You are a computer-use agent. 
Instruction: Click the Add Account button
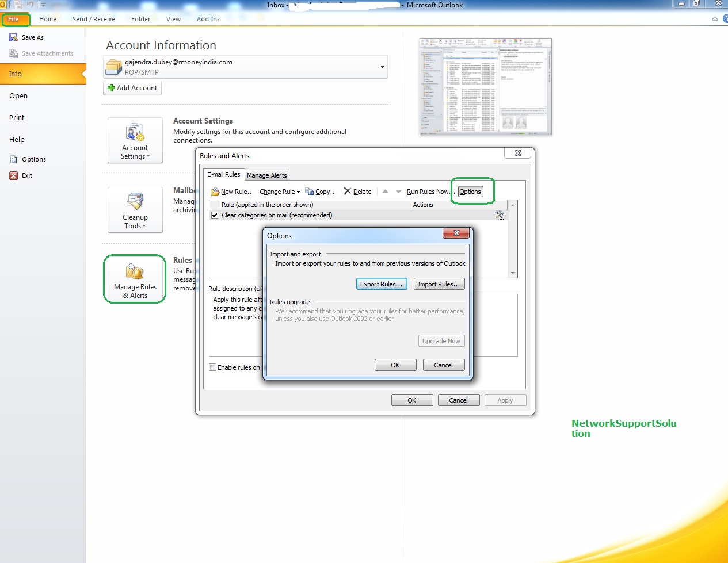pyautogui.click(x=132, y=88)
